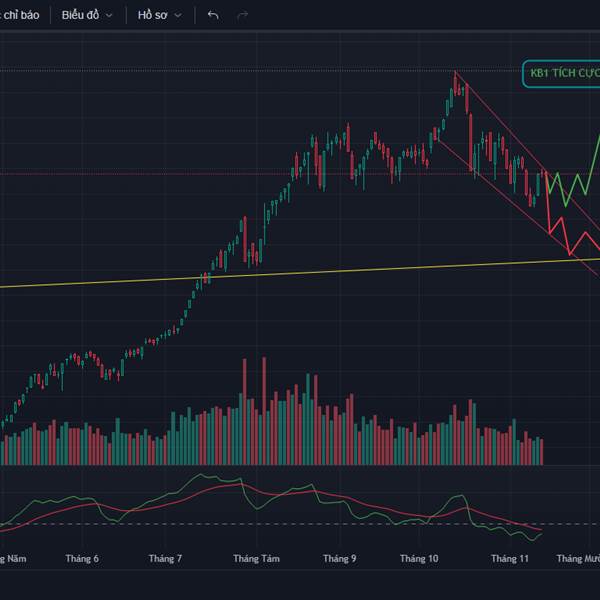The width and height of the screenshot is (600, 600).
Task: Click Tháng Tám on the time axis
Action: point(255,559)
